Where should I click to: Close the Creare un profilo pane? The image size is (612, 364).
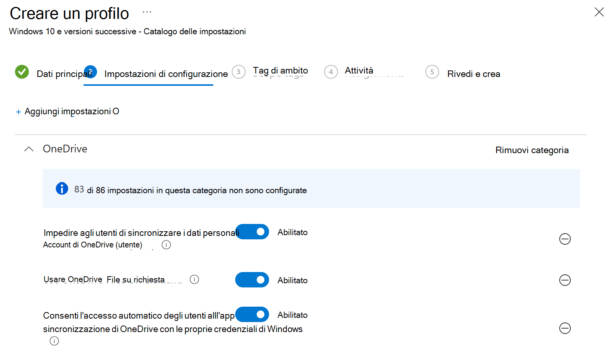(x=599, y=12)
